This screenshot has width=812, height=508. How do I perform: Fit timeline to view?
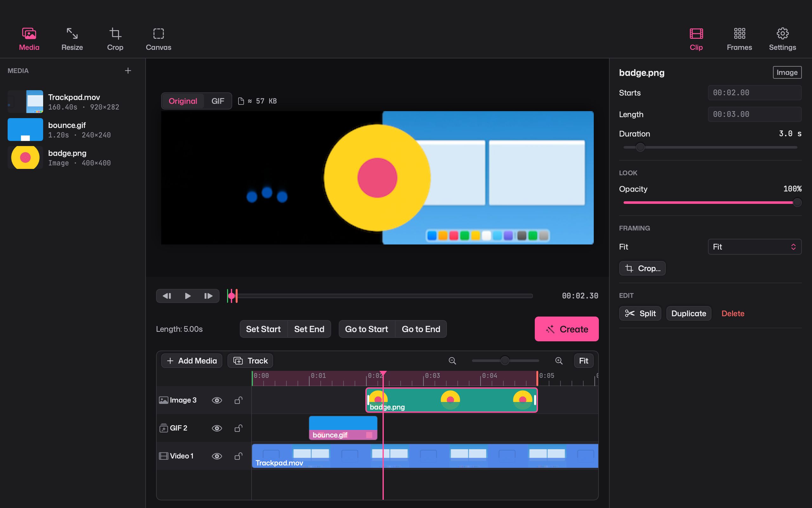[x=584, y=360]
